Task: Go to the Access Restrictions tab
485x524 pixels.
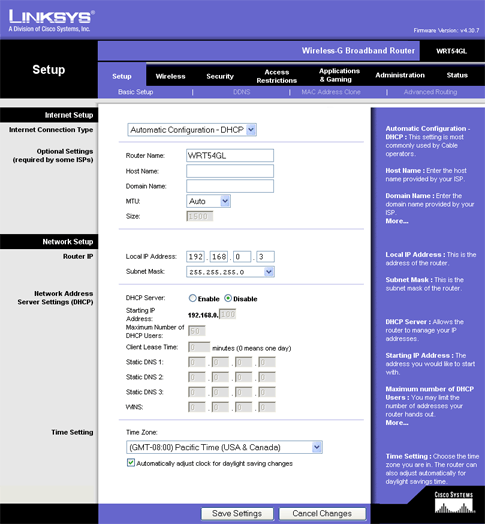Action: [x=277, y=76]
